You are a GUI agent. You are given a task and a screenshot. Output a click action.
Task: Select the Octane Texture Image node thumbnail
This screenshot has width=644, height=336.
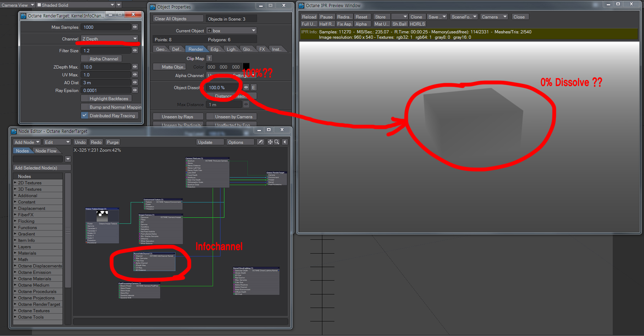[102, 216]
